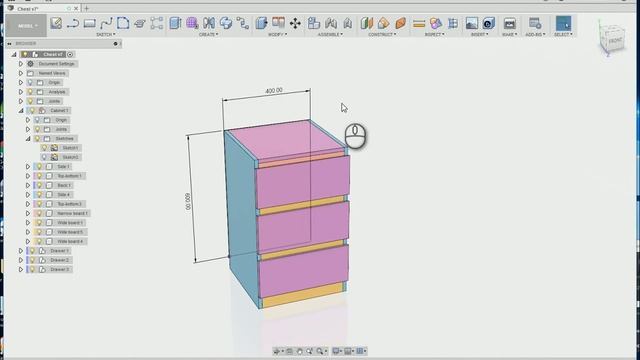
Task: Select the Pattern/Thicken icon in Create
Action: (226, 23)
